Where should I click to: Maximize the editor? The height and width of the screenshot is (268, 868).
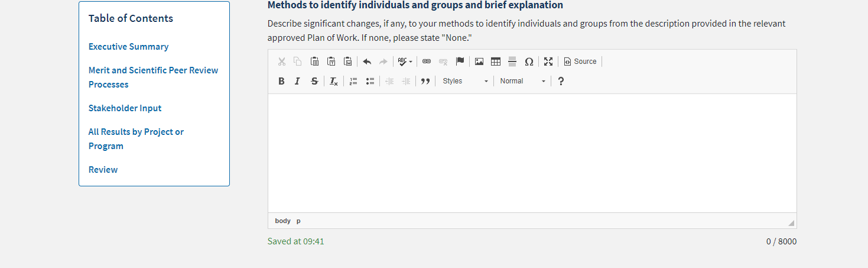[x=548, y=62]
